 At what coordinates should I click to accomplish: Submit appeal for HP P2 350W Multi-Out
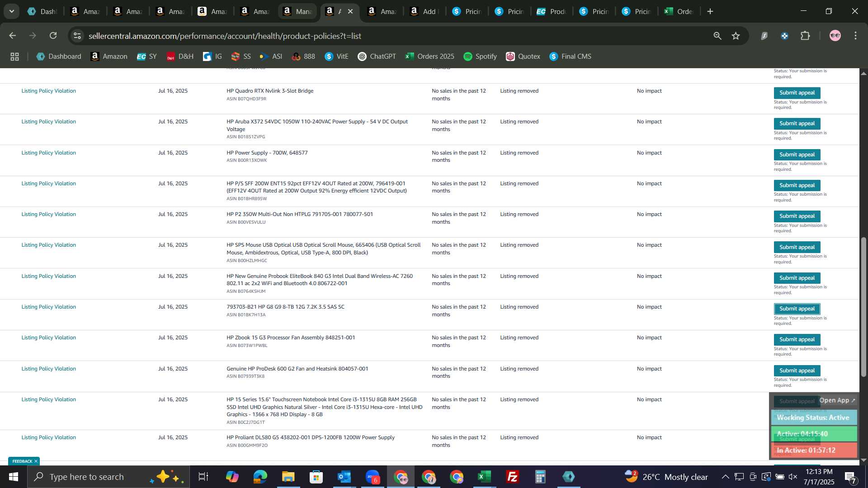(x=797, y=216)
